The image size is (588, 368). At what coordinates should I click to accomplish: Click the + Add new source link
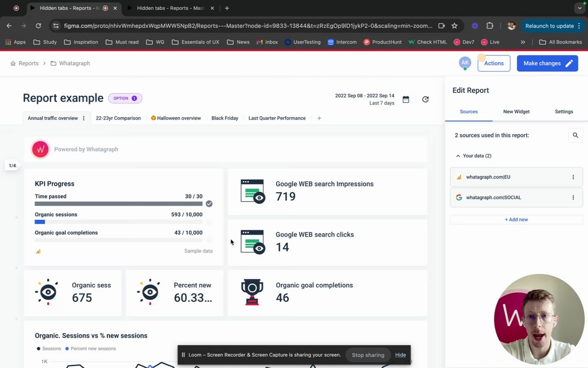click(x=516, y=219)
